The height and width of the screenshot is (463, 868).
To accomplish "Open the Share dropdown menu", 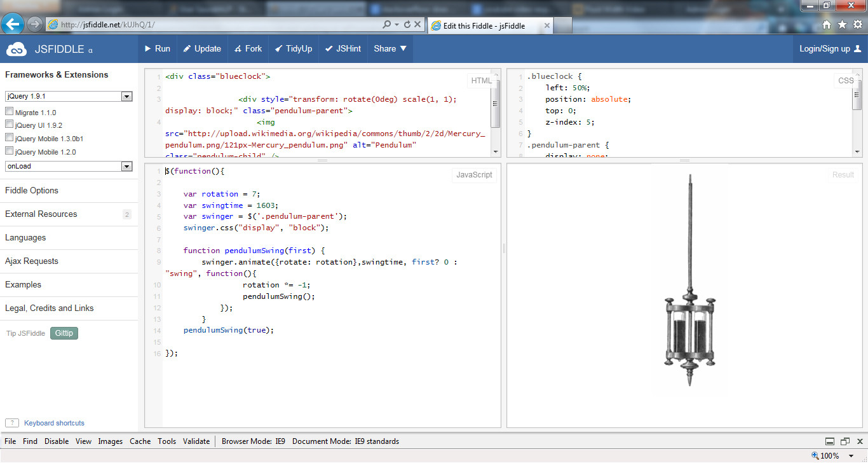I will click(x=390, y=48).
